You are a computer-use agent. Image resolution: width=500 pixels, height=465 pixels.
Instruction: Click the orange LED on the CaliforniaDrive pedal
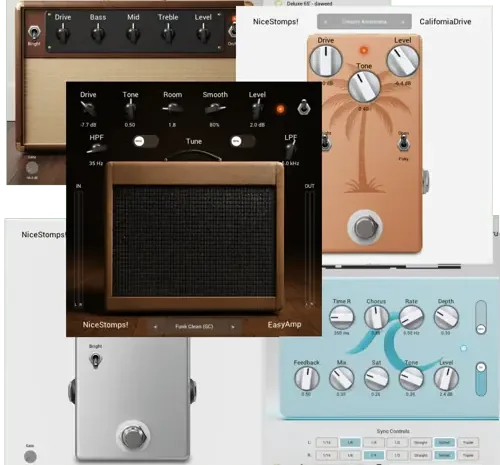(364, 50)
